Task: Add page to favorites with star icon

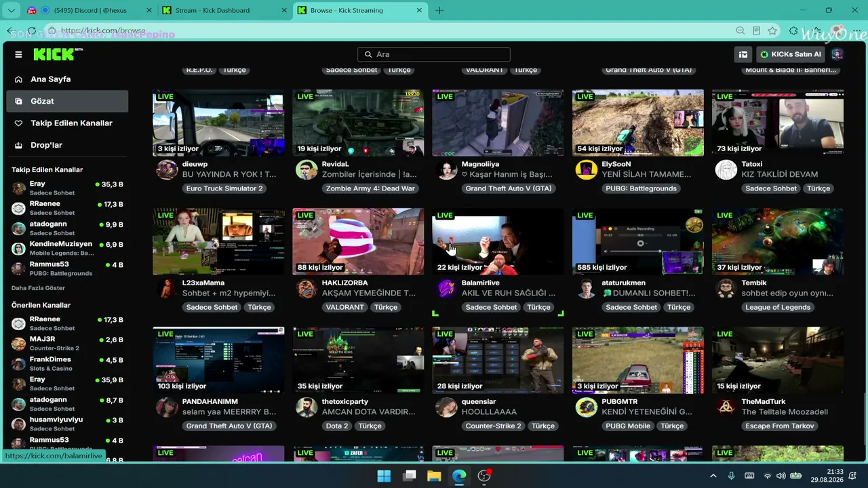Action: [x=773, y=30]
